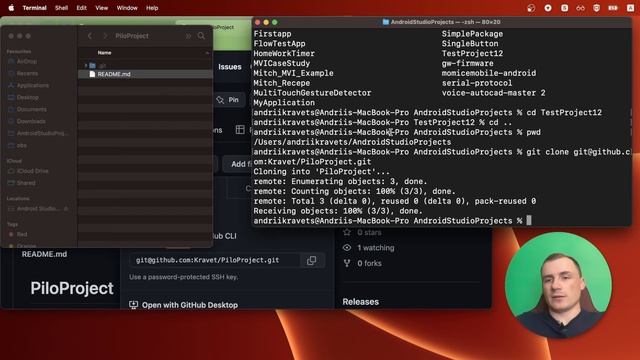
Task: Click the Pin button on GitHub
Action: pyautogui.click(x=228, y=100)
